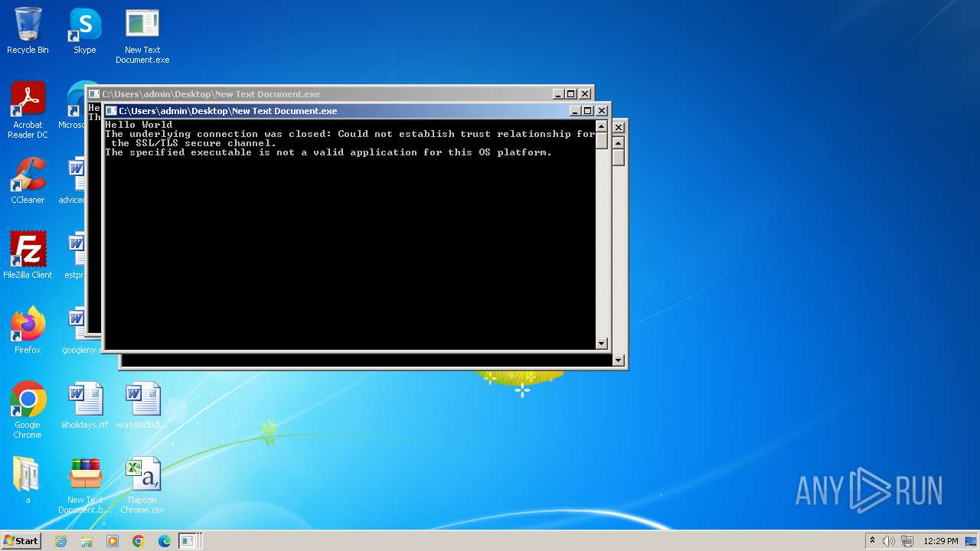Close the back New Text Document.exe window
The image size is (980, 551).
coord(585,94)
